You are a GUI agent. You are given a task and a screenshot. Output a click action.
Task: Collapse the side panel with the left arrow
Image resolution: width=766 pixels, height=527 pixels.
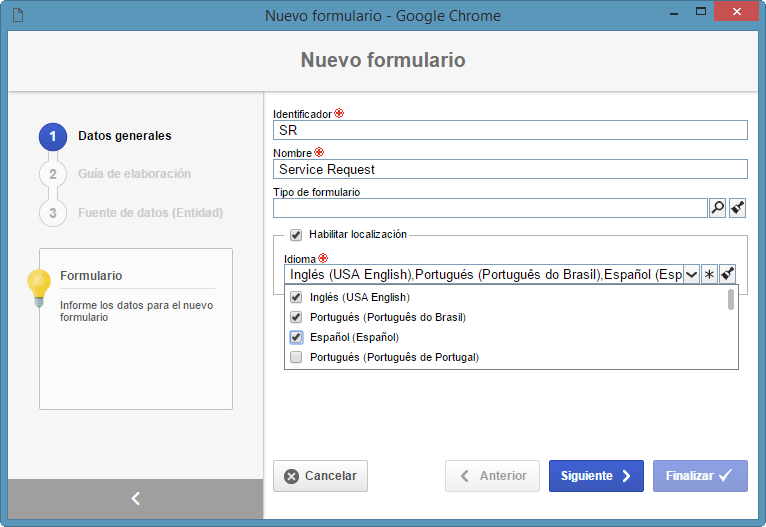136,498
